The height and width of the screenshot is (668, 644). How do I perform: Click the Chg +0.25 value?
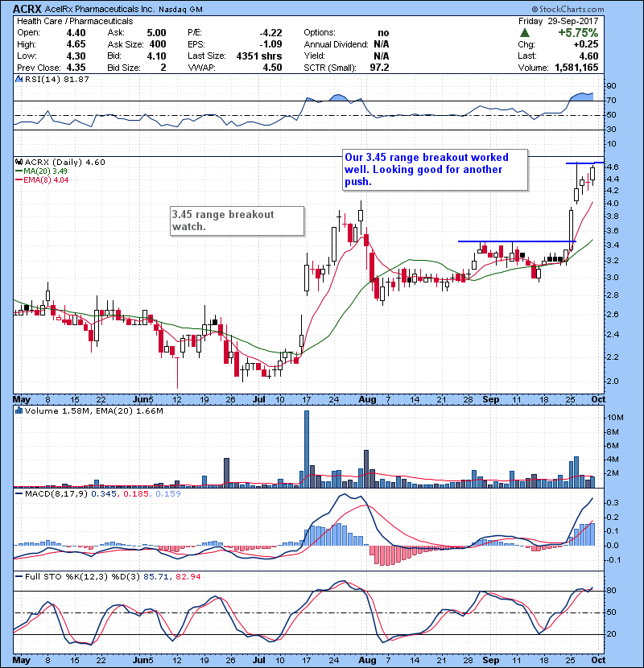(585, 44)
